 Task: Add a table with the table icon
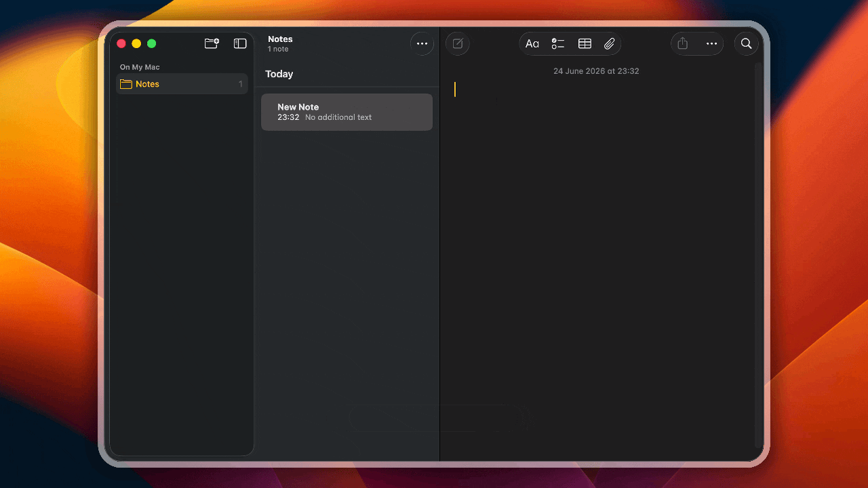tap(585, 43)
